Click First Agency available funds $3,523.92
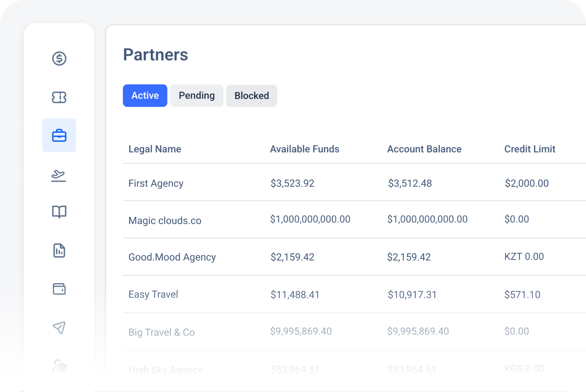Viewport: 586px width, 392px height. click(x=293, y=183)
